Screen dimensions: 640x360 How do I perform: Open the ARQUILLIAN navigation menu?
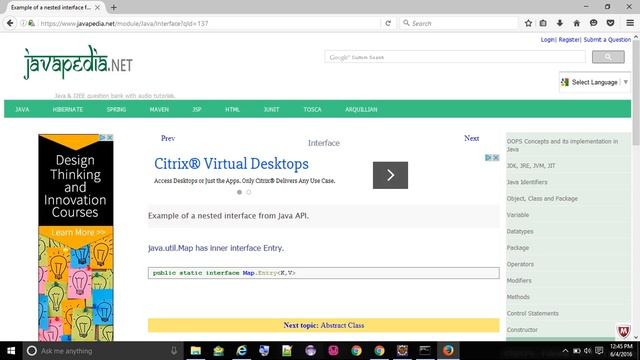tap(361, 109)
